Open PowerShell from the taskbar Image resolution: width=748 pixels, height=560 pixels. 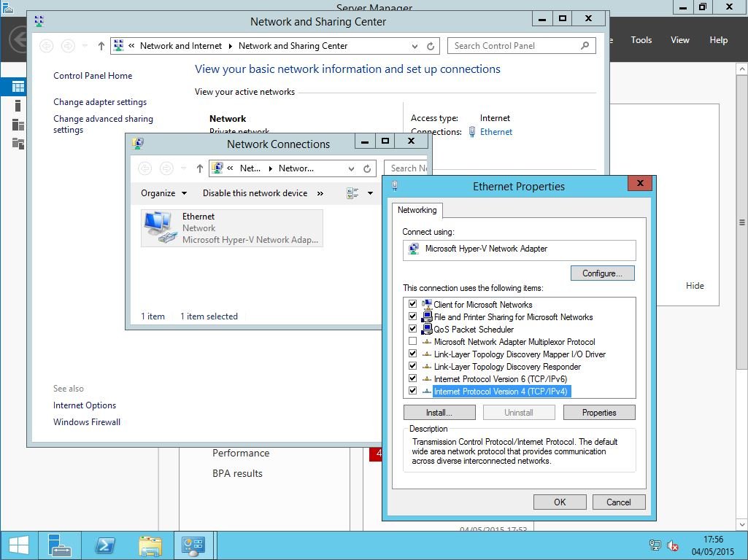pos(104,545)
